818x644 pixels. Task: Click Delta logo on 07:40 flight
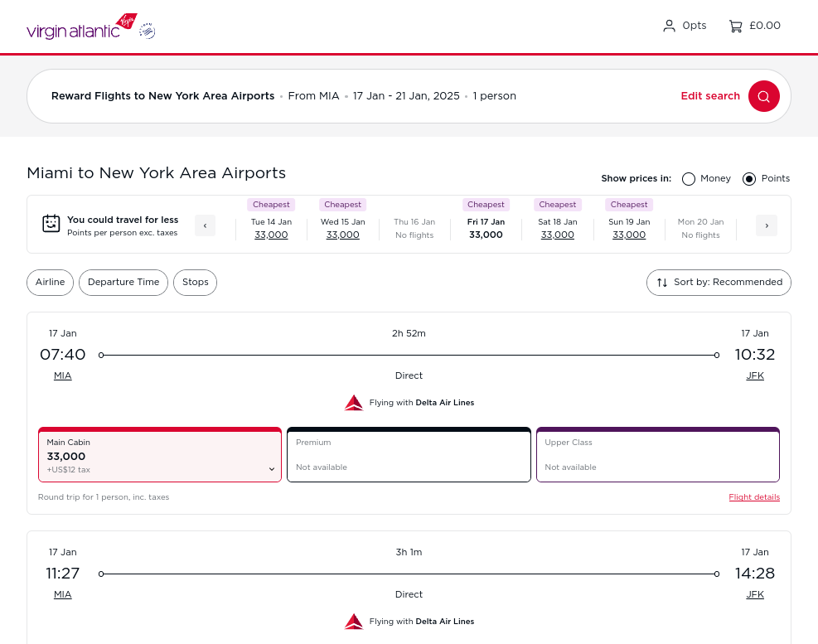354,403
